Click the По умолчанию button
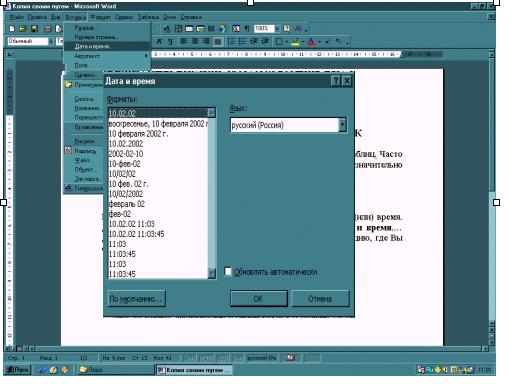 click(137, 299)
